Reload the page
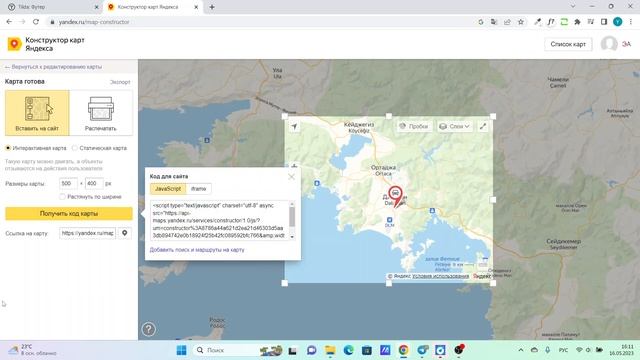This screenshot has width=640, height=360. 36,22
